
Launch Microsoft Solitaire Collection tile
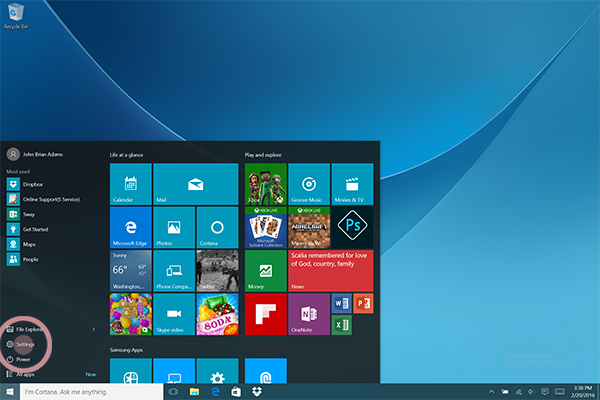tap(266, 227)
